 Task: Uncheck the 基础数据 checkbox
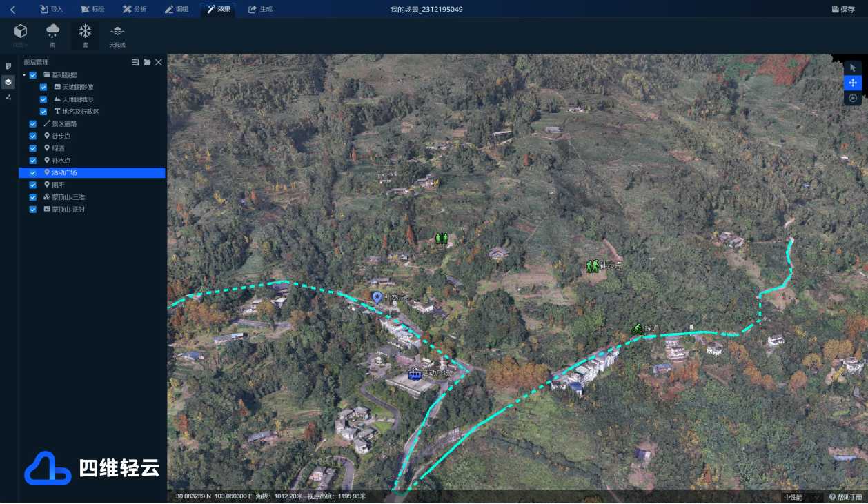pos(32,74)
